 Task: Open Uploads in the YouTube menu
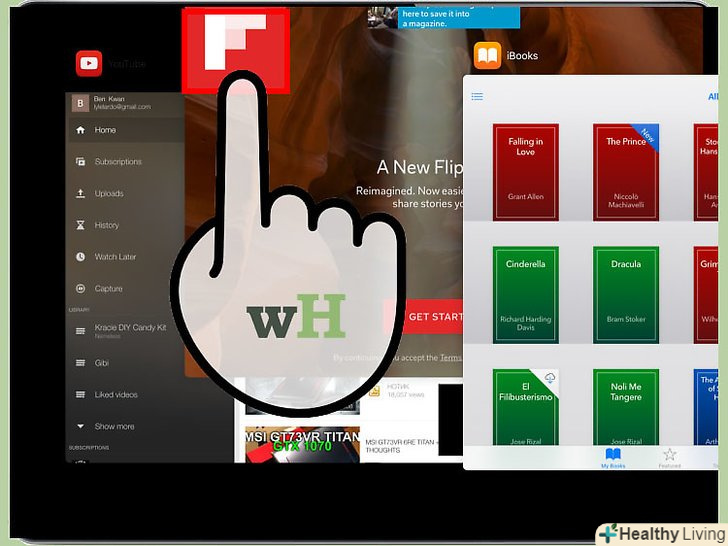[x=109, y=193]
